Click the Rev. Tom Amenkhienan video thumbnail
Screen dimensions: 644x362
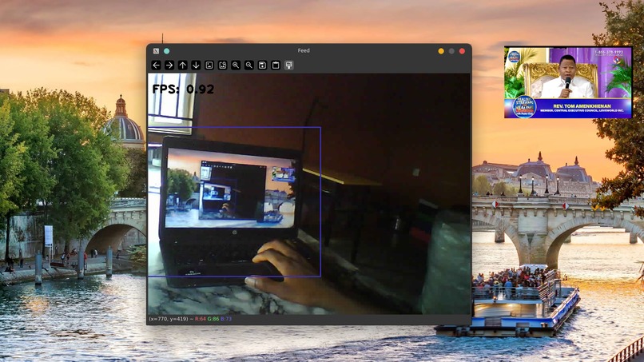(568, 82)
